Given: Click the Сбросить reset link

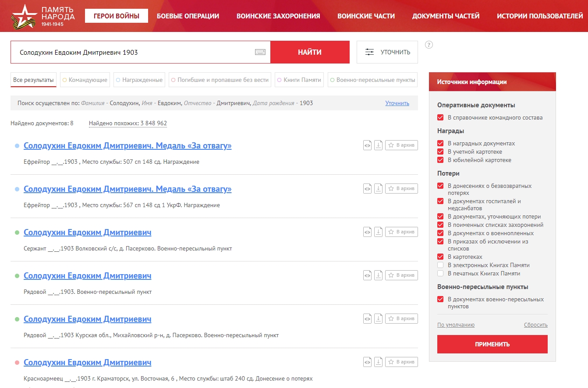Looking at the screenshot, I should click(535, 325).
